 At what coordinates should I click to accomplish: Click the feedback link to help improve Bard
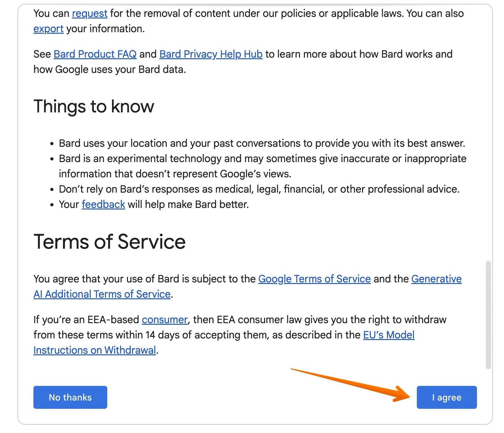(103, 204)
